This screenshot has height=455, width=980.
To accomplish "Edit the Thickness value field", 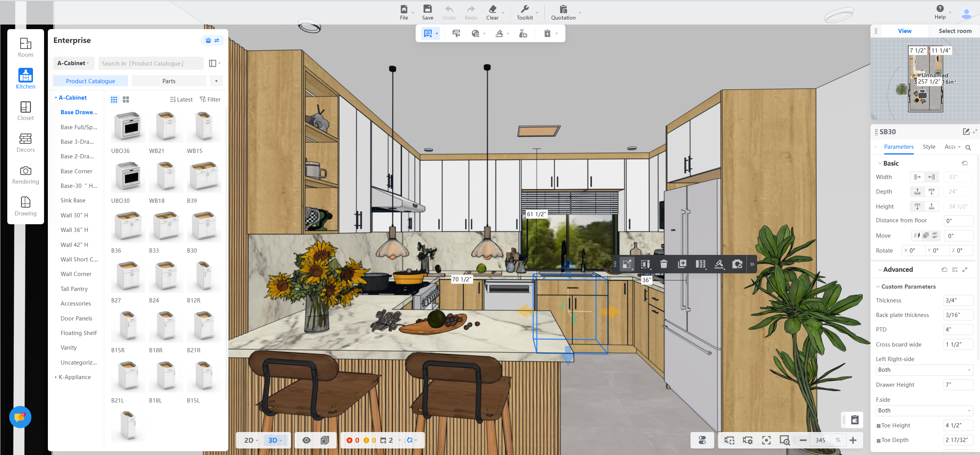I will coord(958,301).
